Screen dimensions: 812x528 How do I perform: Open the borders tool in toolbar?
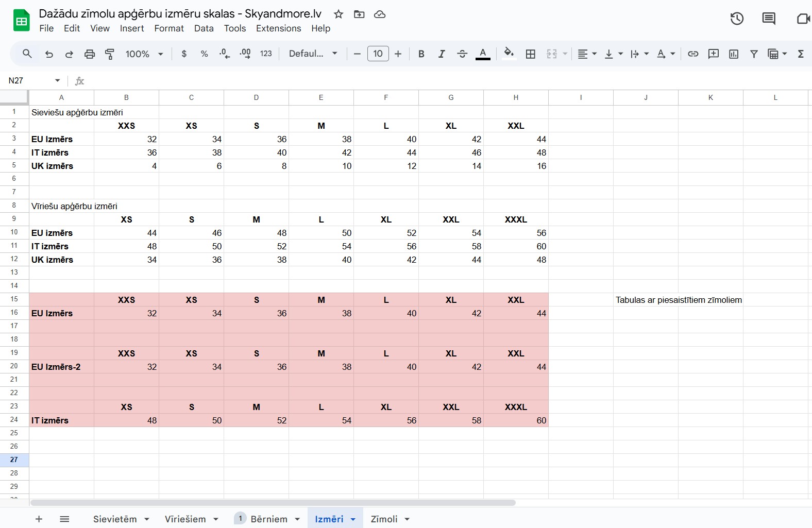[x=531, y=54]
